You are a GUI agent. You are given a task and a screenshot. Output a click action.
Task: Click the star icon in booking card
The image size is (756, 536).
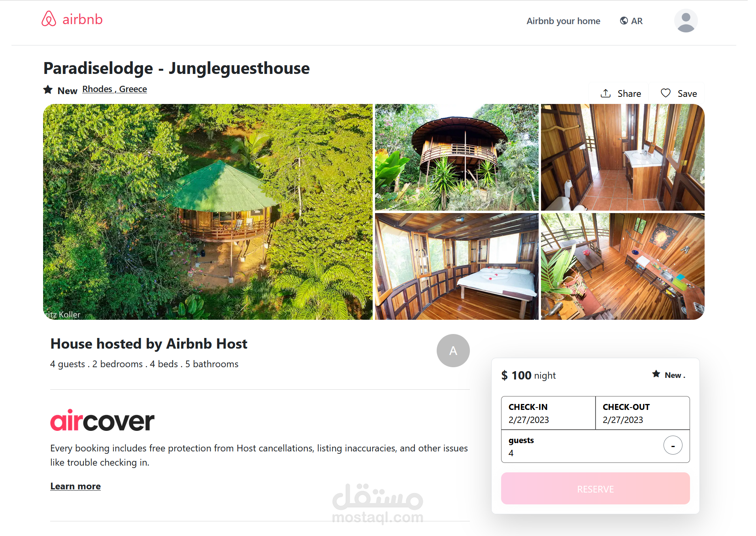[x=656, y=374]
